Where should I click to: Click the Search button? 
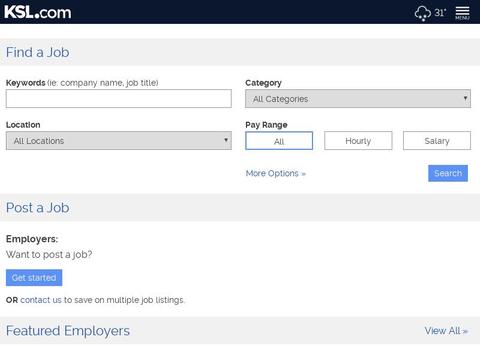pos(448,173)
